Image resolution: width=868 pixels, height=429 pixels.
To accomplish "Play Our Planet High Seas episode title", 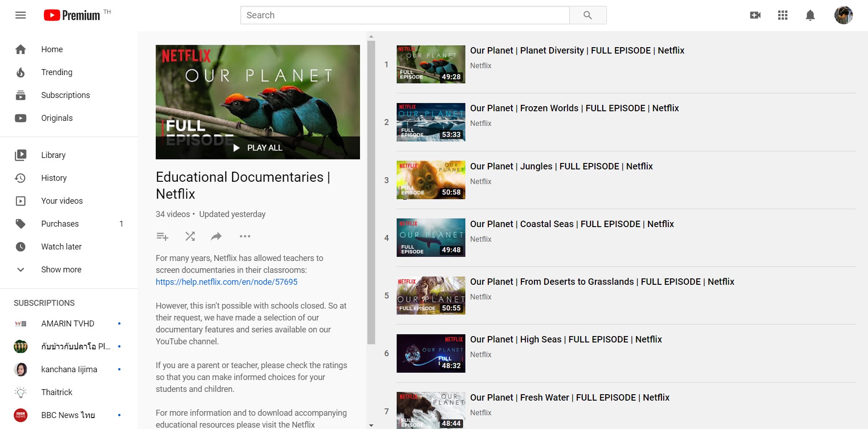I will pos(566,339).
